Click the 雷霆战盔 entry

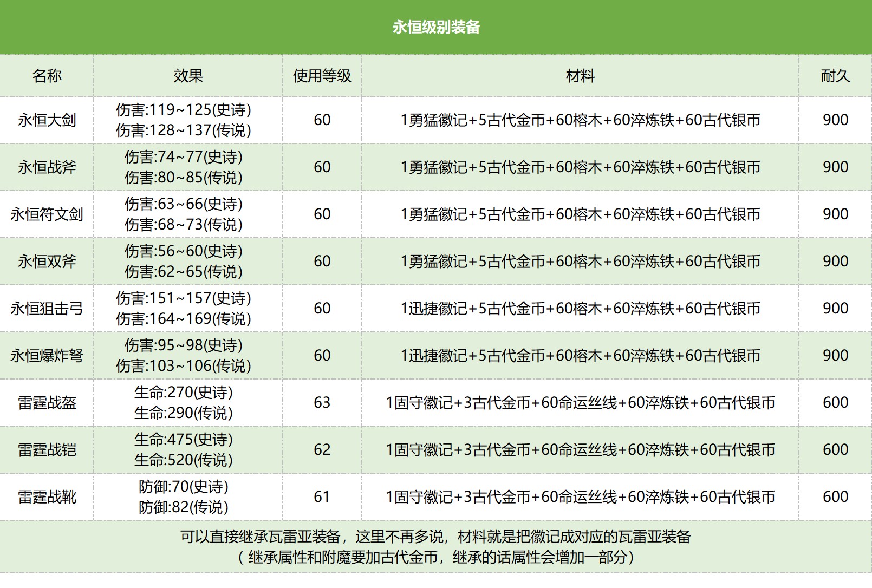pyautogui.click(x=47, y=403)
